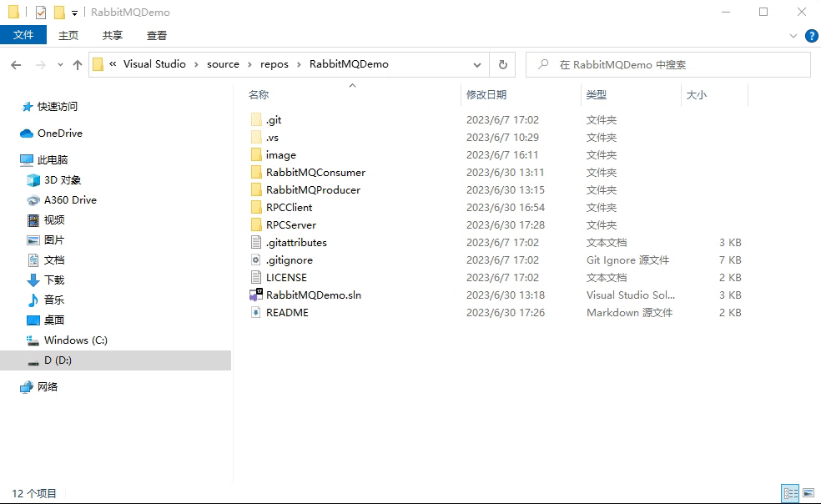The image size is (821, 504).
Task: Select D (D:) drive in sidebar
Action: coord(115,360)
